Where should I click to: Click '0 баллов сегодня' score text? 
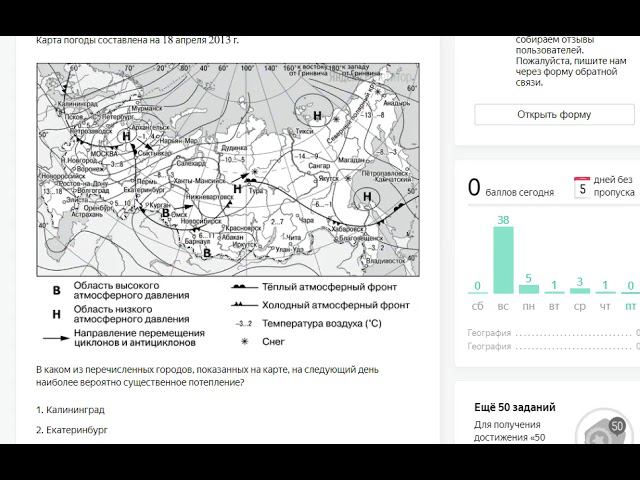coord(511,188)
